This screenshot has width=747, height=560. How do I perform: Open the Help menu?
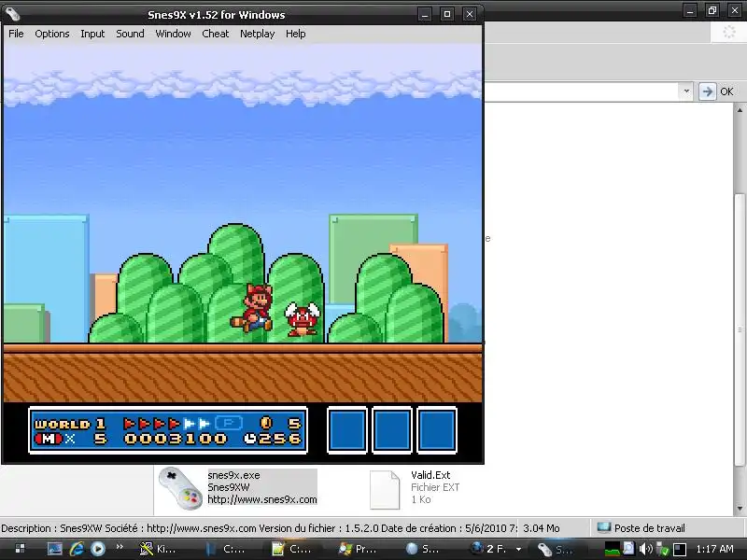pos(295,34)
